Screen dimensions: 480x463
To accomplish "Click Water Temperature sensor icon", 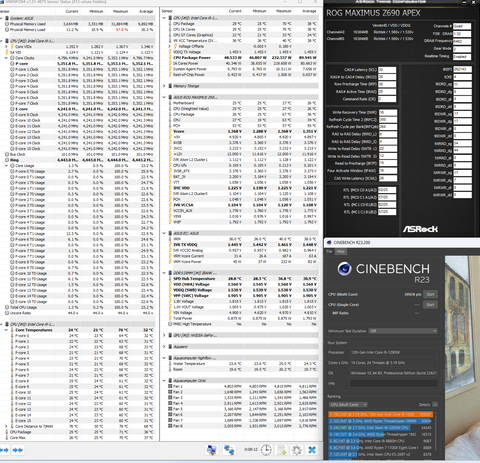I will [170, 364].
